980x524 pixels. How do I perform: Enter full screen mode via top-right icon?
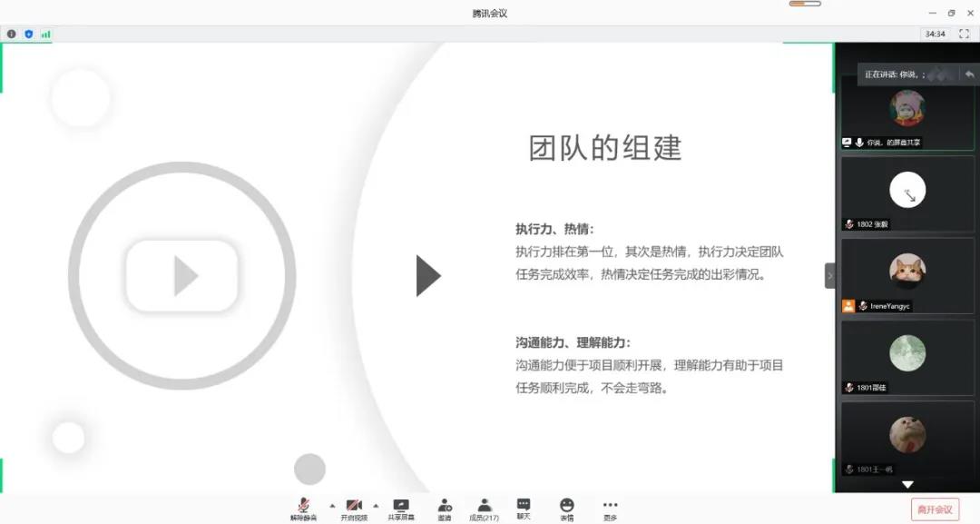click(x=964, y=34)
